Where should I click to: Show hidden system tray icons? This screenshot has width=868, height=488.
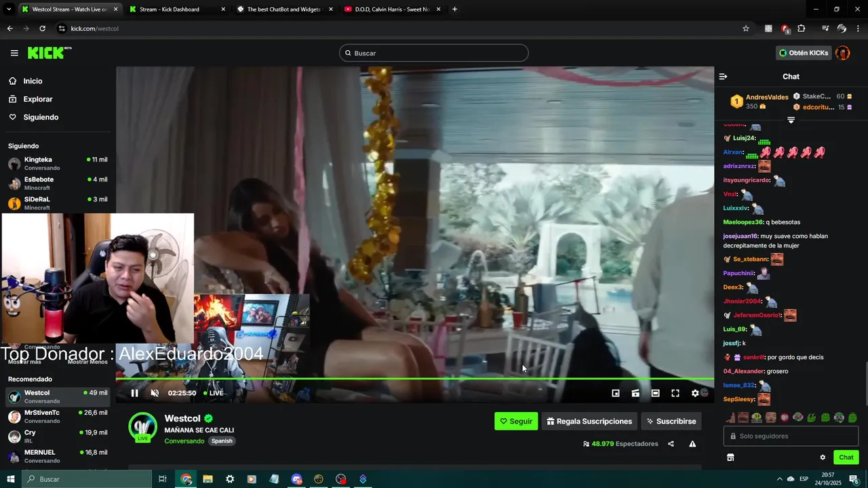(779, 479)
